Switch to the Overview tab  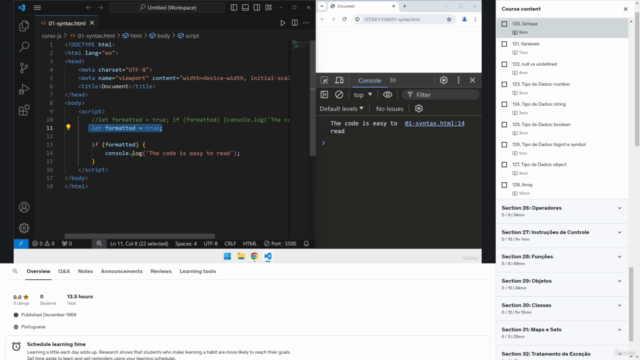click(x=38, y=271)
